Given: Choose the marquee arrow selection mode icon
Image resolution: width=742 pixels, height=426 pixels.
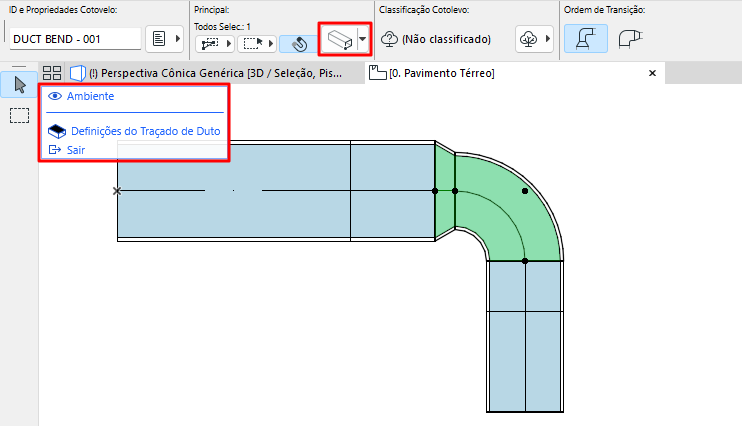Looking at the screenshot, I should point(253,44).
